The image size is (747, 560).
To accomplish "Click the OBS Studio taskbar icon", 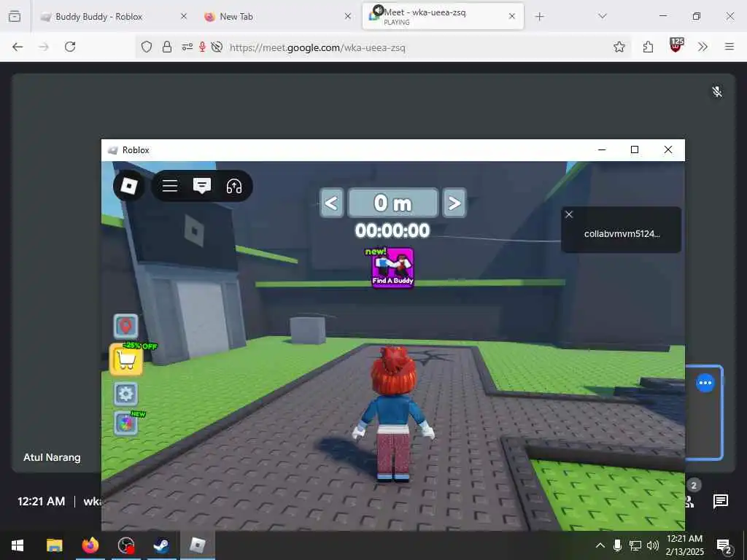I will [126, 545].
